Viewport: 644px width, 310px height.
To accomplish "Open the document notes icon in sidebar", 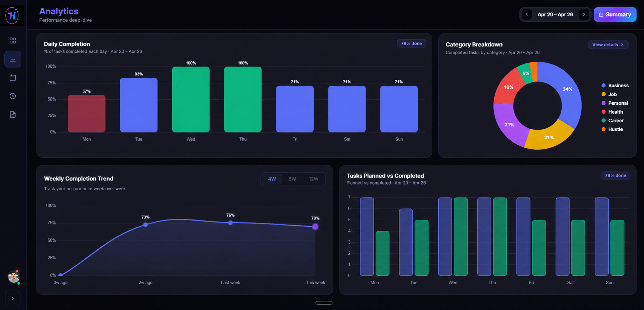I will coord(12,115).
